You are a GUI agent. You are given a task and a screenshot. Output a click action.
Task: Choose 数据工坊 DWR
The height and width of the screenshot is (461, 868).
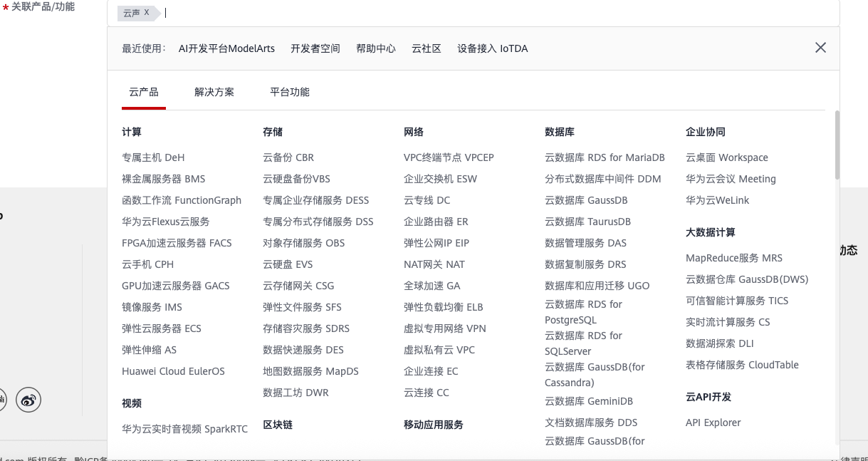click(x=296, y=393)
